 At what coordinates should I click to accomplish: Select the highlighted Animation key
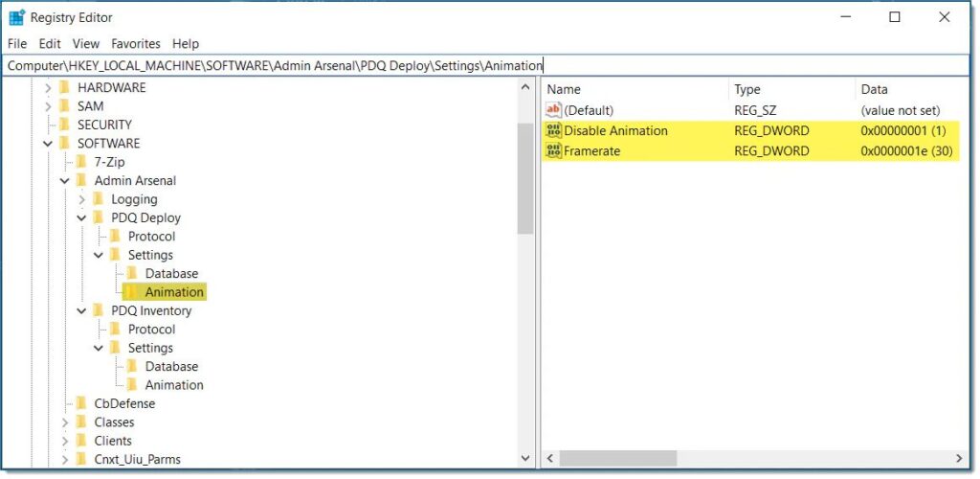174,292
